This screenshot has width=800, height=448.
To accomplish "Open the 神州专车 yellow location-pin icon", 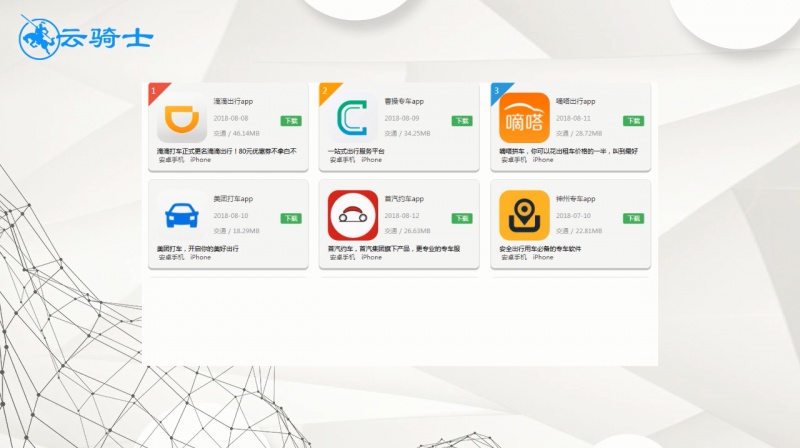I will 524,215.
